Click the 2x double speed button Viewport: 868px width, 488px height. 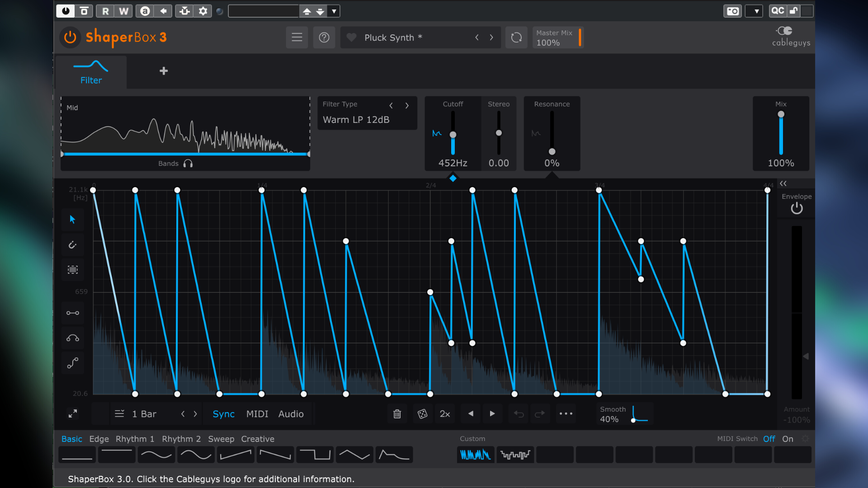[445, 414]
